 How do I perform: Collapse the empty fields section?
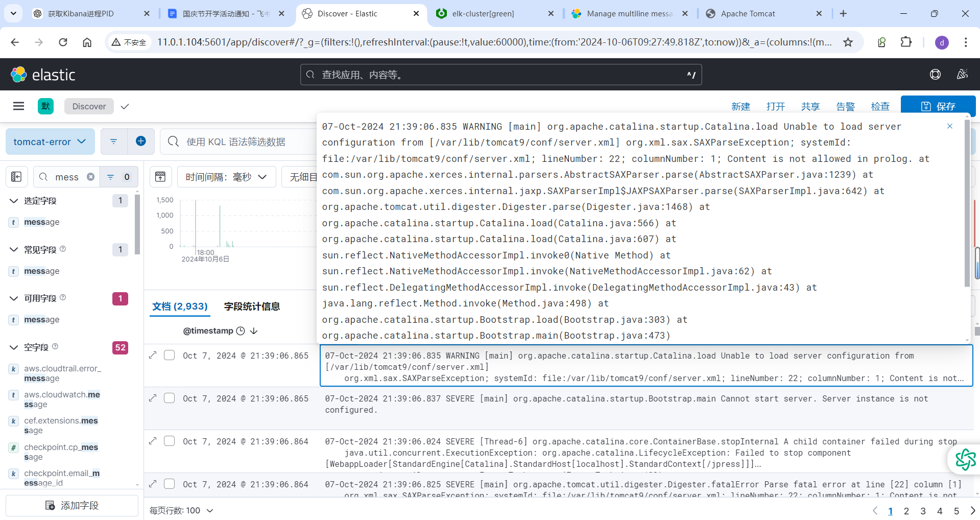click(14, 347)
